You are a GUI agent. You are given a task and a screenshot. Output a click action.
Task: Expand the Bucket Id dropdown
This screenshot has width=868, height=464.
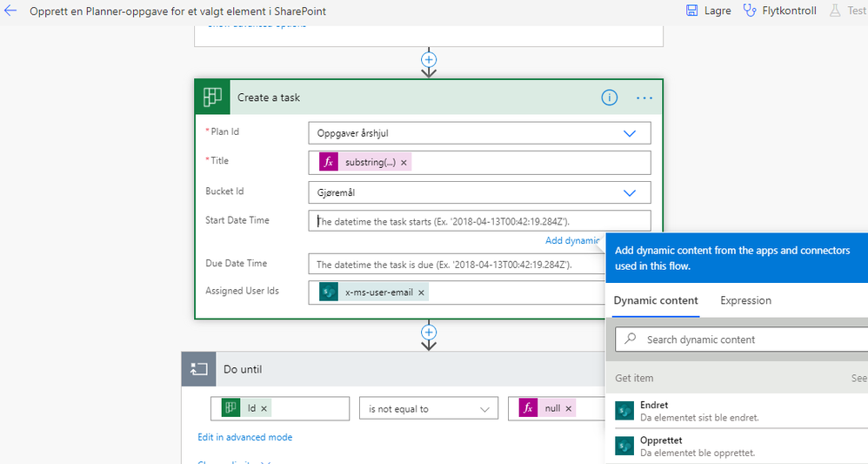coord(630,192)
